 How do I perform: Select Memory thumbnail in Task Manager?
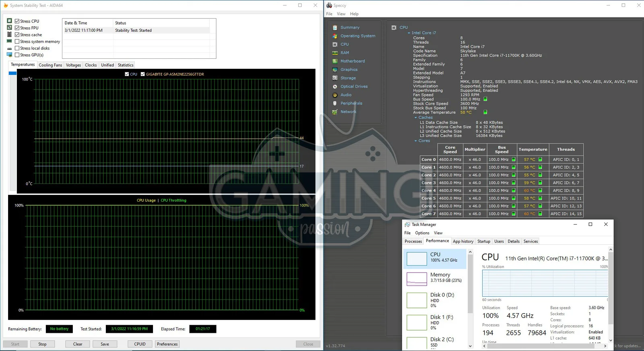pos(417,279)
